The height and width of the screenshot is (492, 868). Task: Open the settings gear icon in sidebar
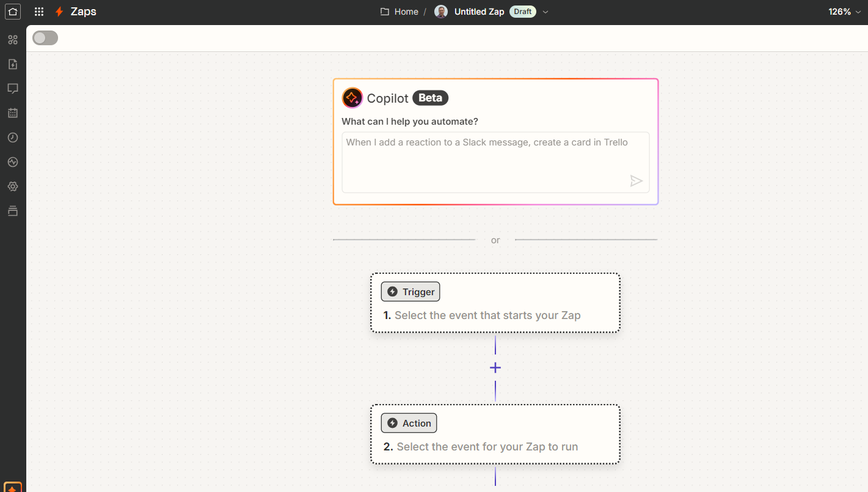tap(13, 186)
